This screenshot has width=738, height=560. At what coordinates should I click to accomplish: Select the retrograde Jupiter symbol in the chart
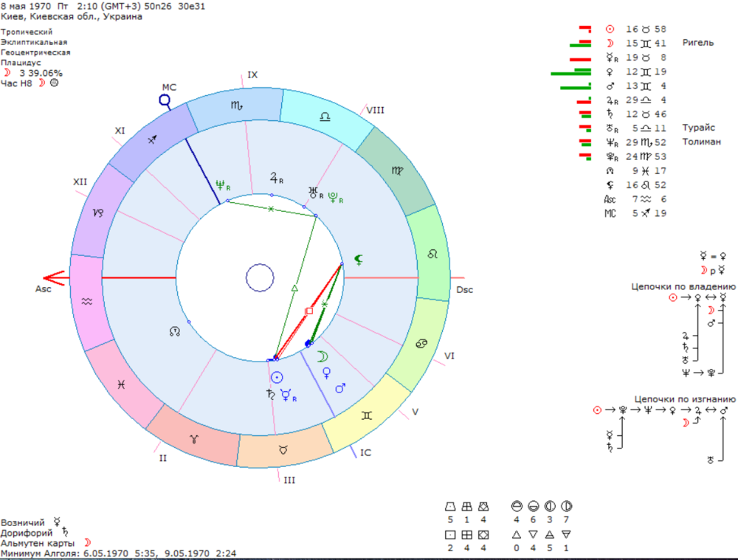[x=276, y=178]
